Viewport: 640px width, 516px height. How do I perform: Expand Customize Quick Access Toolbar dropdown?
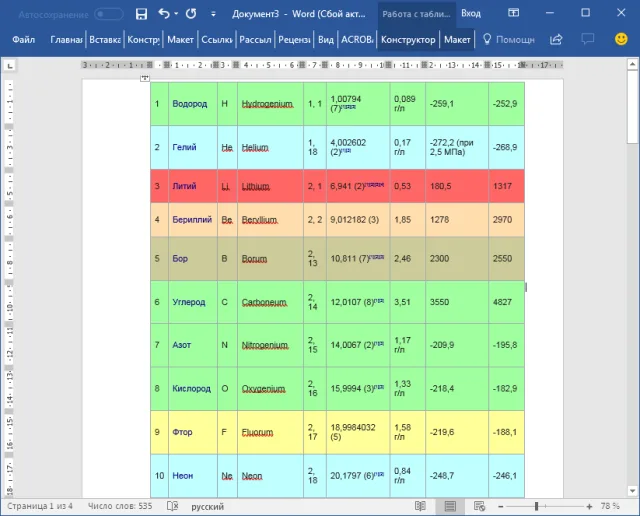tap(213, 14)
